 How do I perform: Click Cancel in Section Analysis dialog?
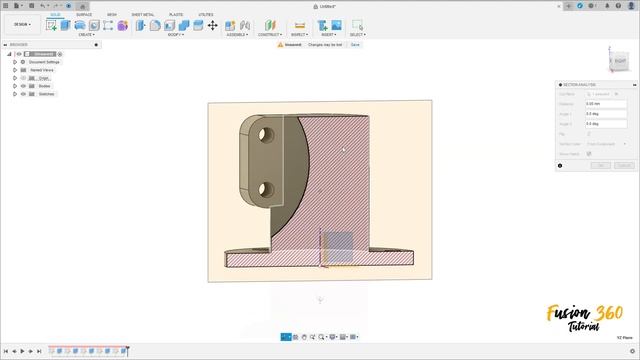(624, 165)
